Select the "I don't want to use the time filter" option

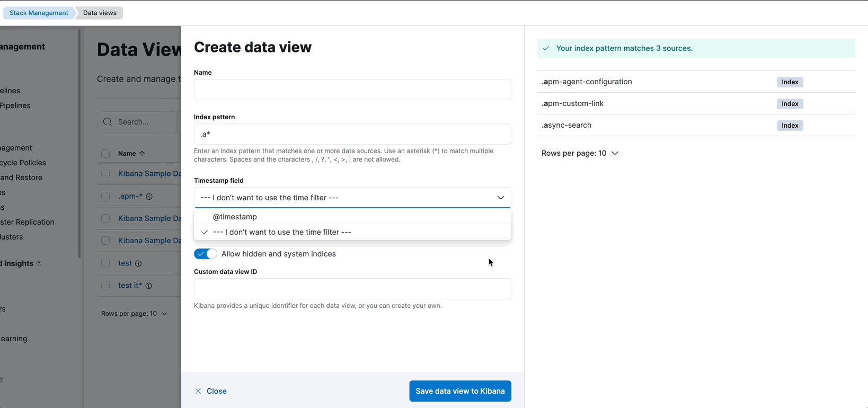(x=282, y=232)
